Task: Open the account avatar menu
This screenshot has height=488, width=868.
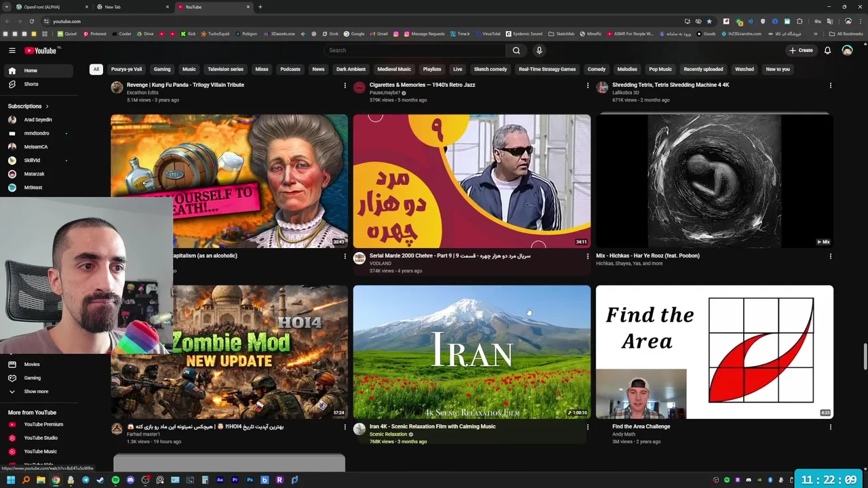Action: pos(847,50)
